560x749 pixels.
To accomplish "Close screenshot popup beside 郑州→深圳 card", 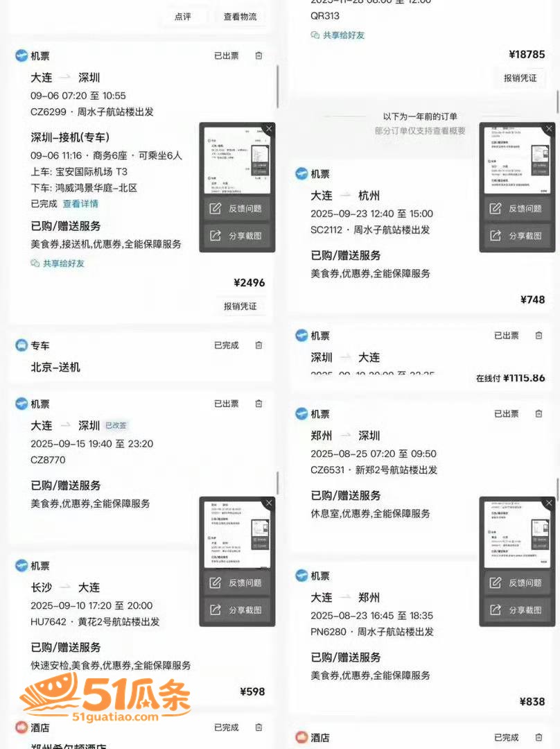I will pyautogui.click(x=549, y=503).
